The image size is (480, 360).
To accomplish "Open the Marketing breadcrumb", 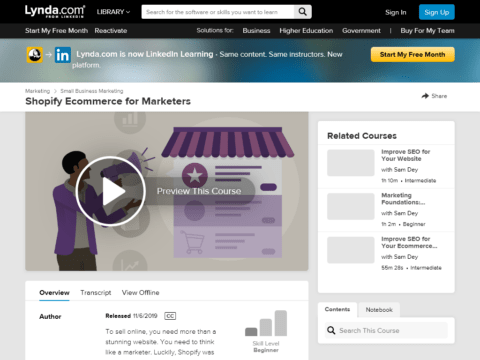I will click(x=37, y=91).
